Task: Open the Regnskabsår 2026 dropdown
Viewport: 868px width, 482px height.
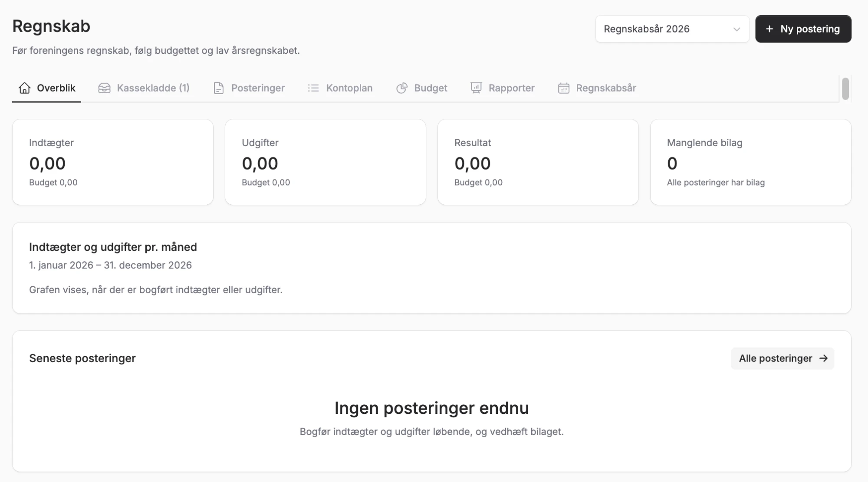Action: pos(672,29)
